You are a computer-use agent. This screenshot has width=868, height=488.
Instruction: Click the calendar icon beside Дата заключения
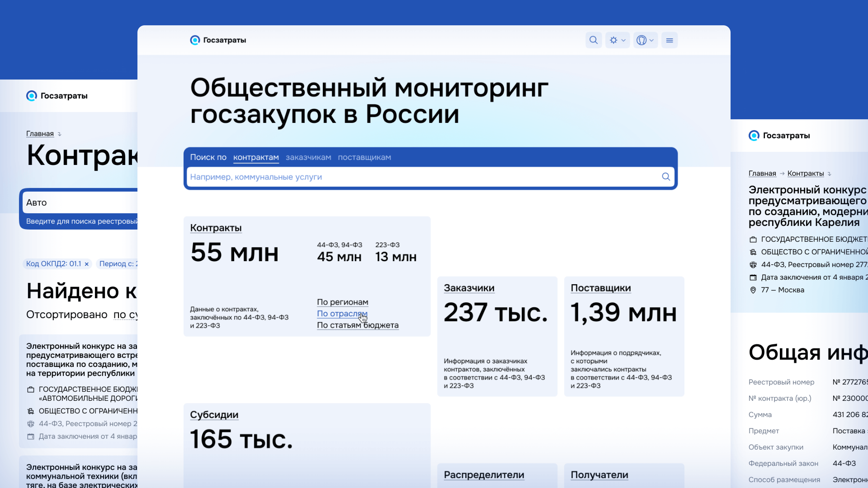click(x=754, y=277)
